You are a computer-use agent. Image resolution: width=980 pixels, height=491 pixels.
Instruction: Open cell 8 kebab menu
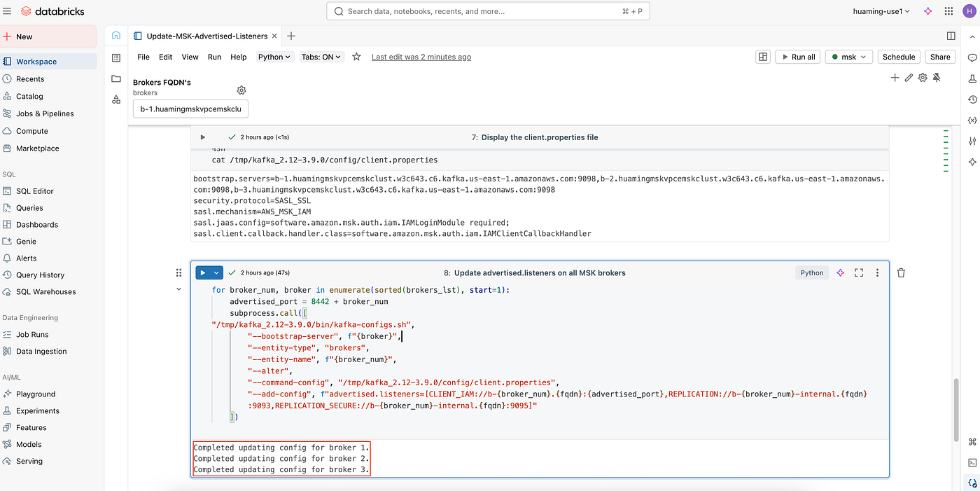[877, 272]
